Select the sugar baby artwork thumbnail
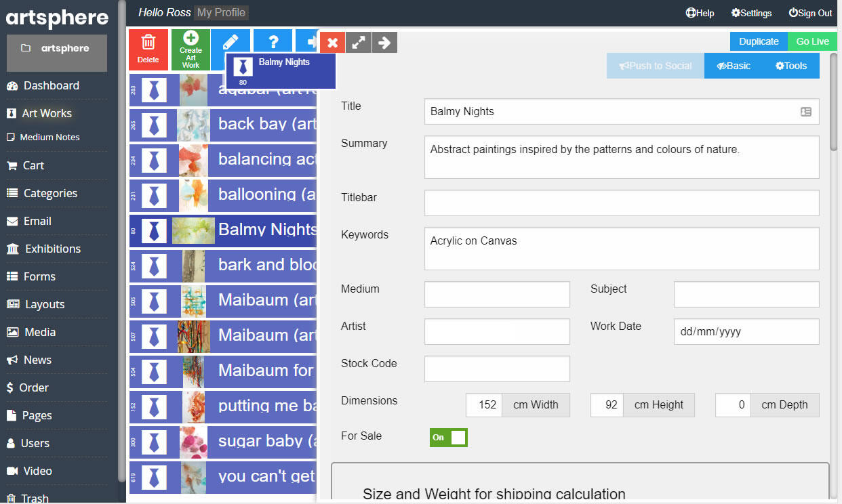The height and width of the screenshot is (504, 842). click(193, 442)
